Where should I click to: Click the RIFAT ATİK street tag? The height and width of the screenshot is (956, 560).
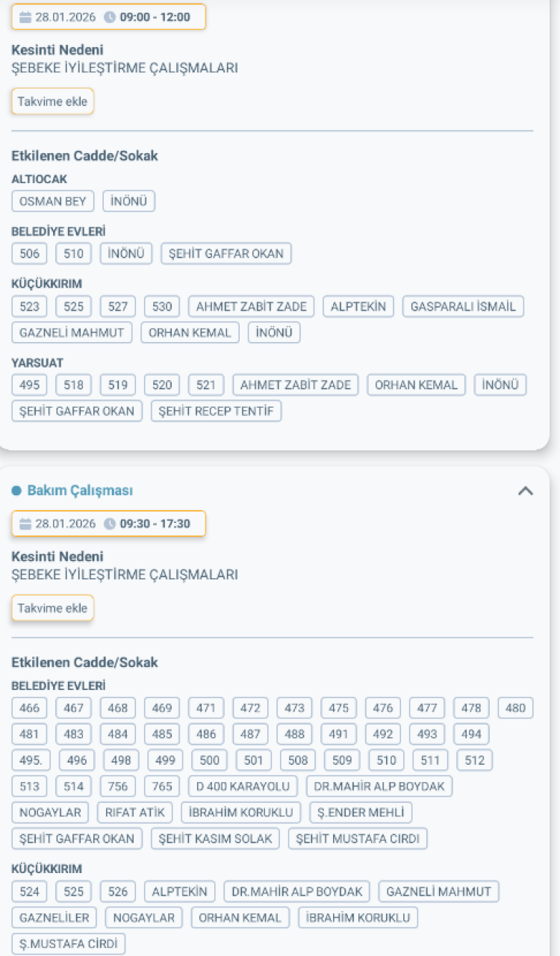[135, 813]
